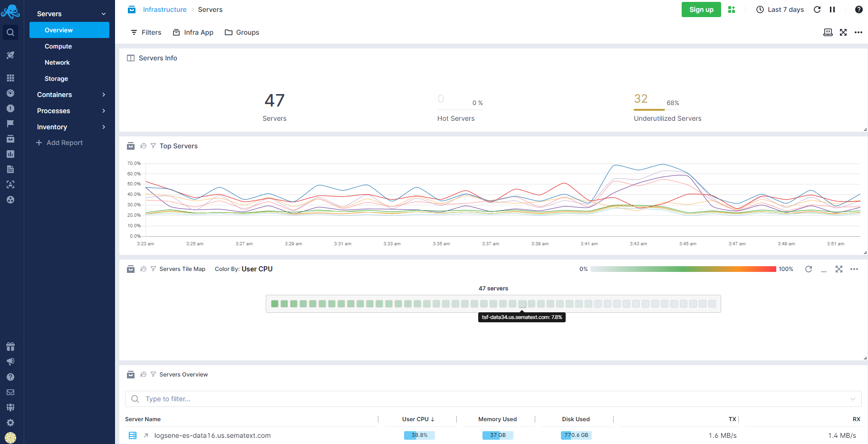The height and width of the screenshot is (444, 868).
Task: Open the Last 7 days time picker
Action: point(780,10)
